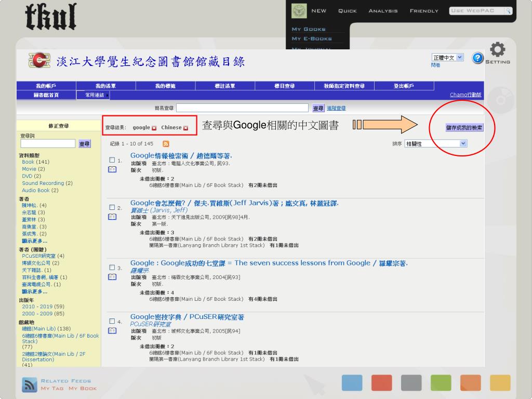Click the ANALYSIS menu item
The height and width of the screenshot is (399, 532).
click(x=383, y=11)
